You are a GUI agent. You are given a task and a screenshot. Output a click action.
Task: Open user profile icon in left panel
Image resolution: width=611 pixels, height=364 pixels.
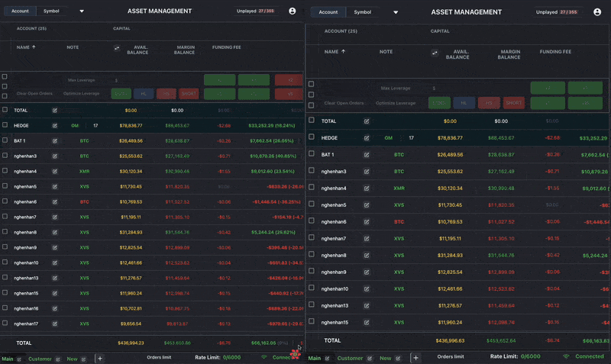[x=293, y=11]
